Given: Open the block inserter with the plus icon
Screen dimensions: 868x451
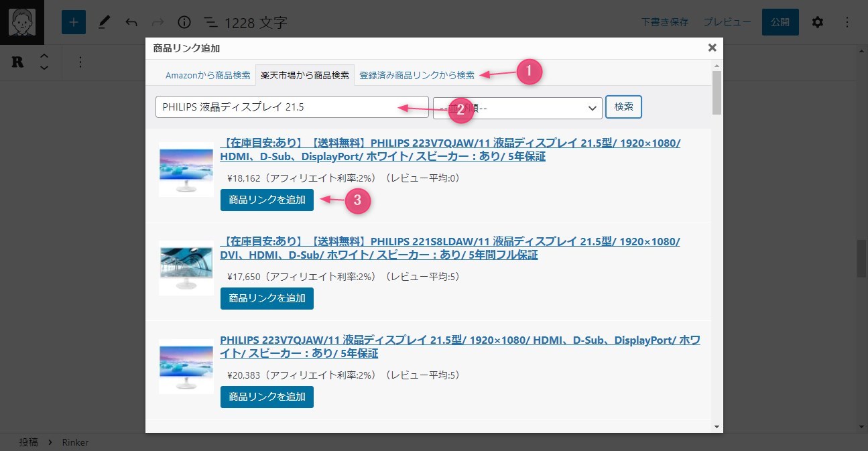Looking at the screenshot, I should click(74, 21).
